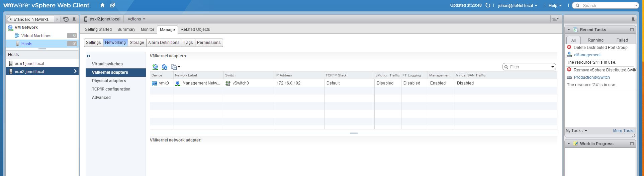The width and height of the screenshot is (644, 176).
Task: Expand the Search box dropdown arrow
Action: [636, 5]
